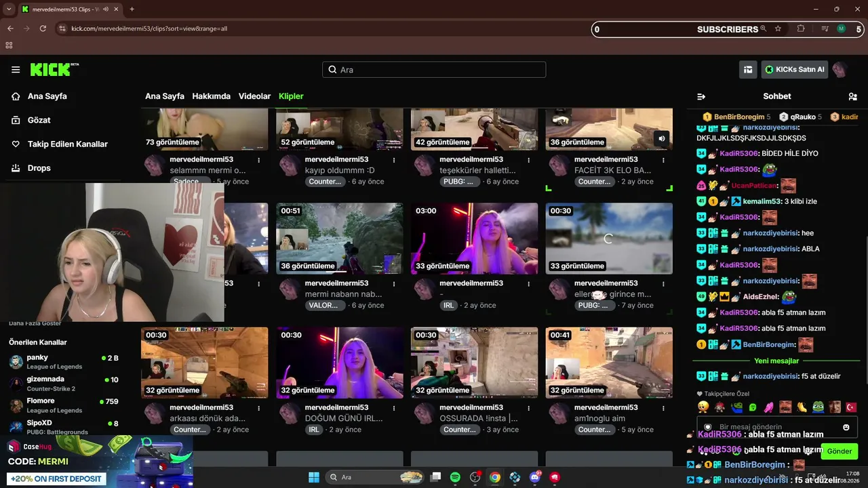868x488 pixels.
Task: Click the KICKs Satın Al button
Action: pyautogui.click(x=794, y=69)
